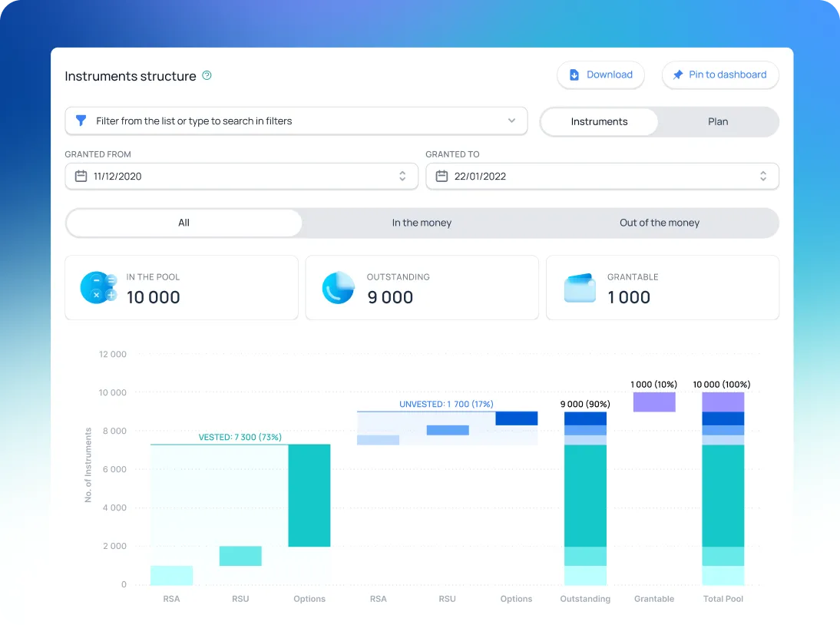
Task: Click the calendar icon in Granted From
Action: (81, 176)
